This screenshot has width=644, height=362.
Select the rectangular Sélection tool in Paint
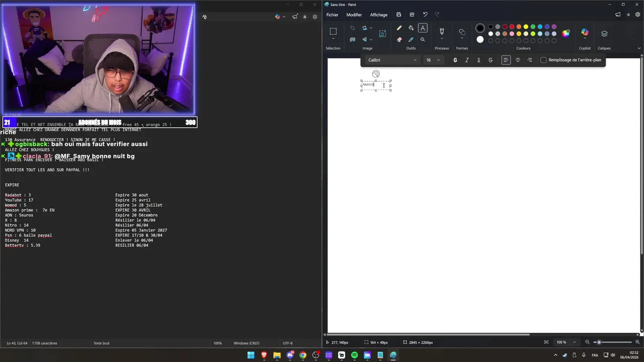[333, 31]
